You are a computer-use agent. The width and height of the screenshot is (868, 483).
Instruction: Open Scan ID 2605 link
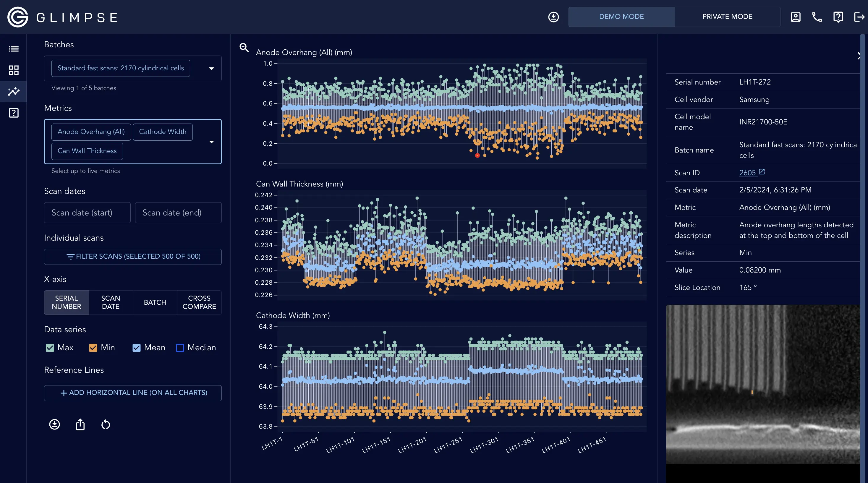point(748,173)
